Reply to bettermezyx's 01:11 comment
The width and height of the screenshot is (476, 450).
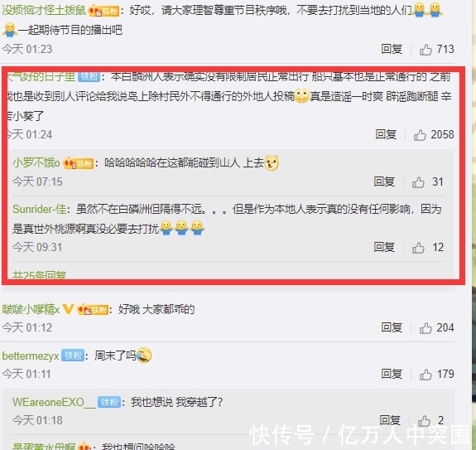pyautogui.click(x=392, y=374)
